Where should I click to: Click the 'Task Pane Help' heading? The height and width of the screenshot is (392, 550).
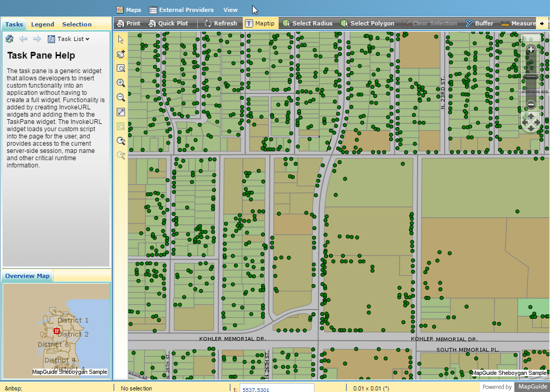[x=41, y=55]
